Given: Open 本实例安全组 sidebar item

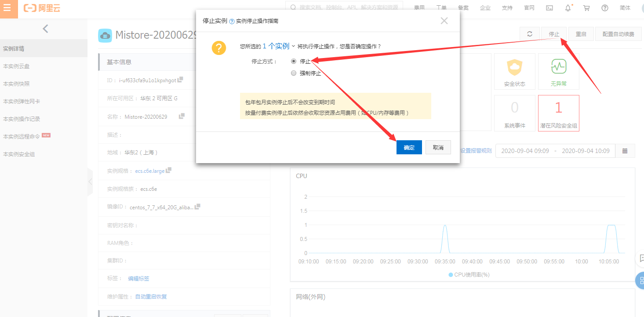Looking at the screenshot, I should pos(19,154).
